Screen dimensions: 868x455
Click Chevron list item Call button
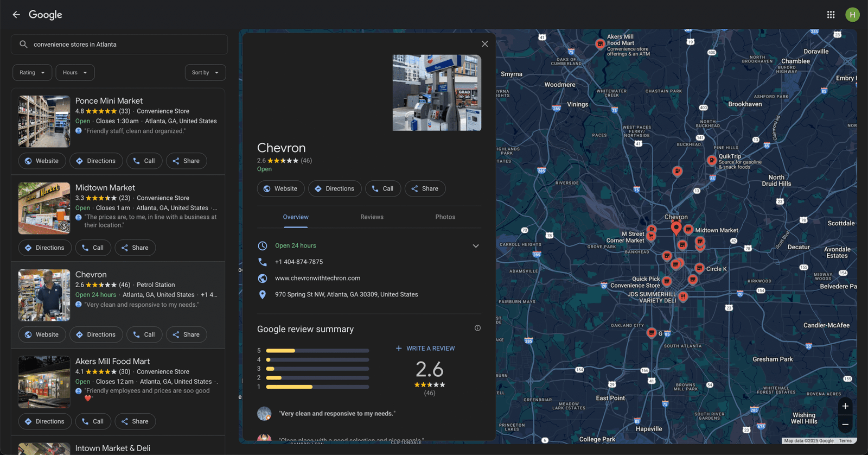144,335
